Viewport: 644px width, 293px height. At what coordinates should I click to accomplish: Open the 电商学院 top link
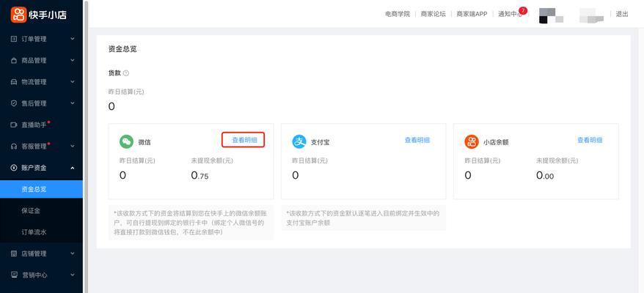398,14
